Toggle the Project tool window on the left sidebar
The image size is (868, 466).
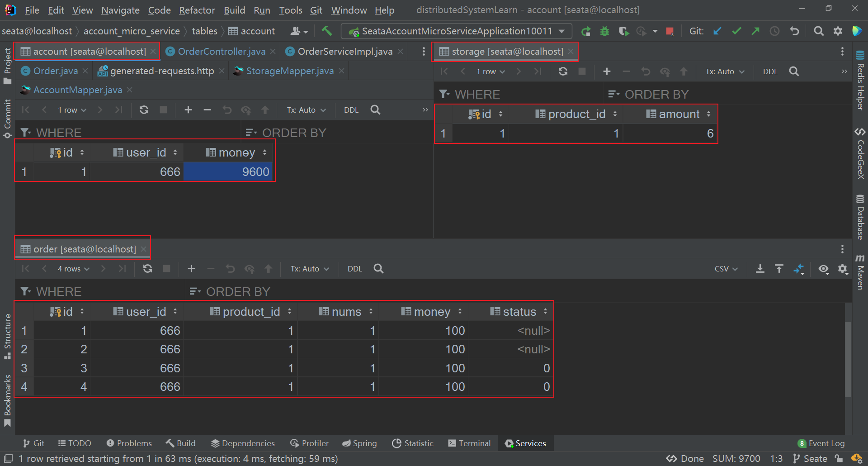pyautogui.click(x=7, y=66)
